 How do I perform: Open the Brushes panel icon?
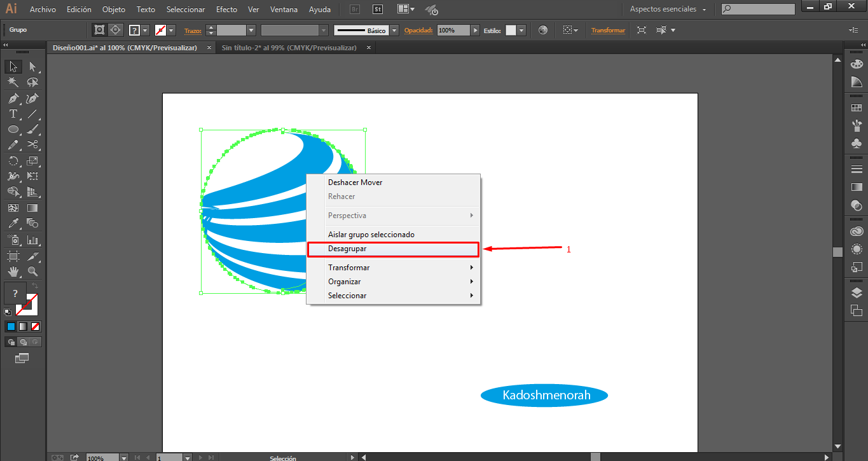click(857, 125)
